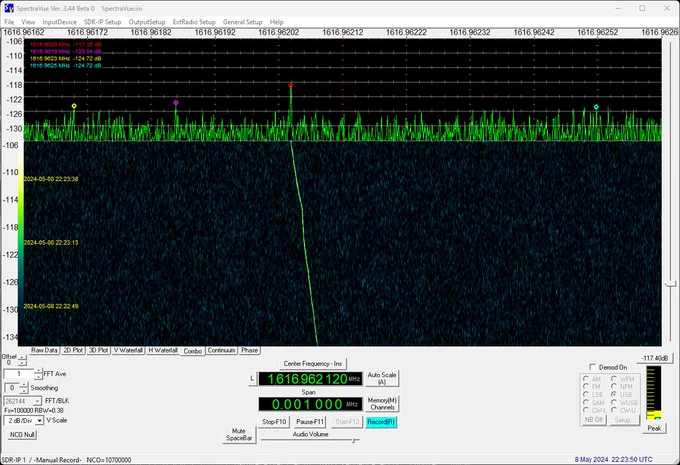Click the Span frequency display field
Screen dimensions: 680x465
pos(310,404)
